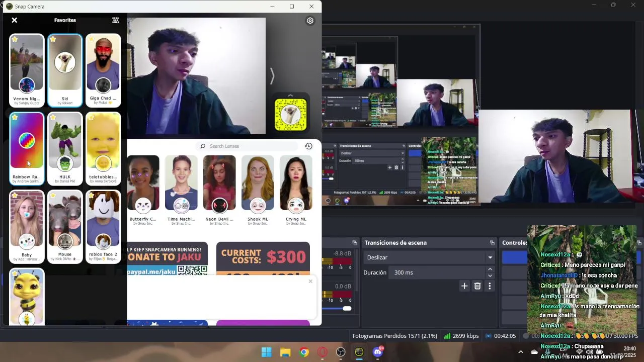Open the Windows Start menu
644x362 pixels.
267,352
